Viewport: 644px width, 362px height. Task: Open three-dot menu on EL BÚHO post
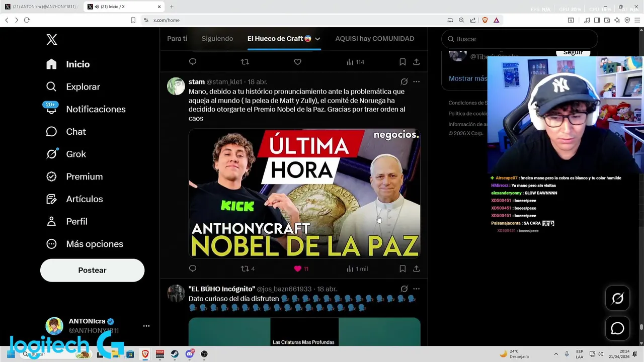pos(417,289)
